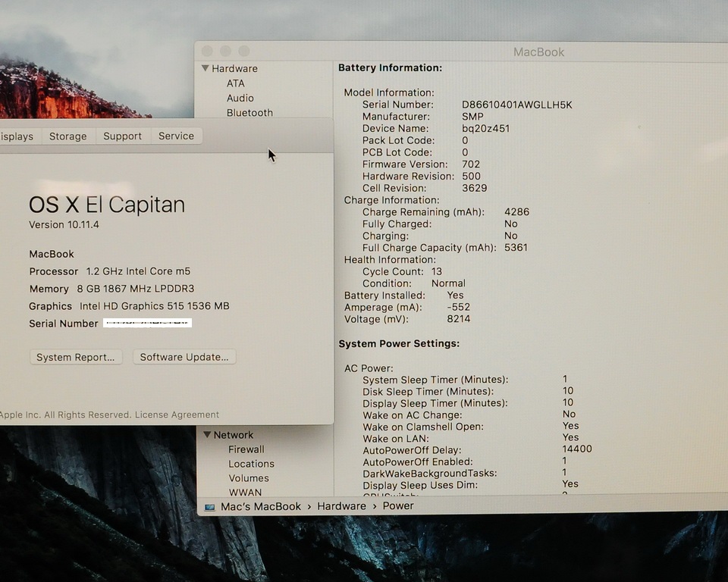
Task: Switch to the Service tab
Action: 176,136
